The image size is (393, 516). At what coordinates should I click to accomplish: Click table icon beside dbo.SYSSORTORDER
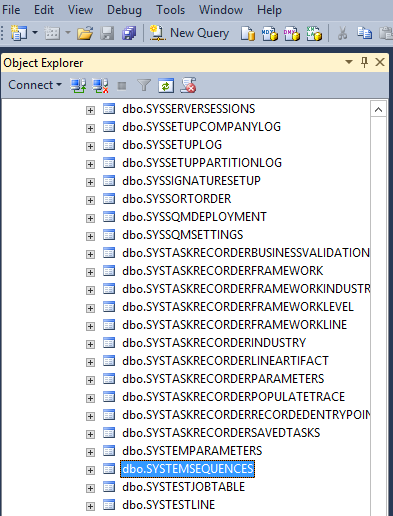tap(109, 199)
